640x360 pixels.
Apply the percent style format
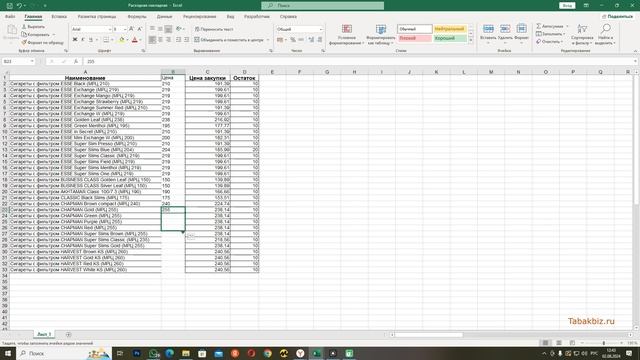(x=293, y=40)
